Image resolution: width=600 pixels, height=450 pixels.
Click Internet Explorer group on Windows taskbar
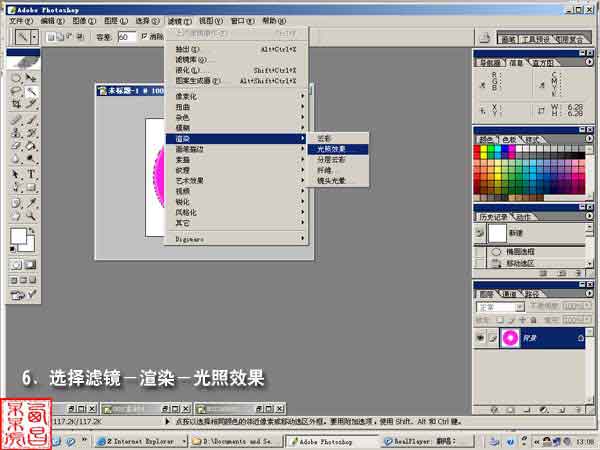(x=141, y=441)
